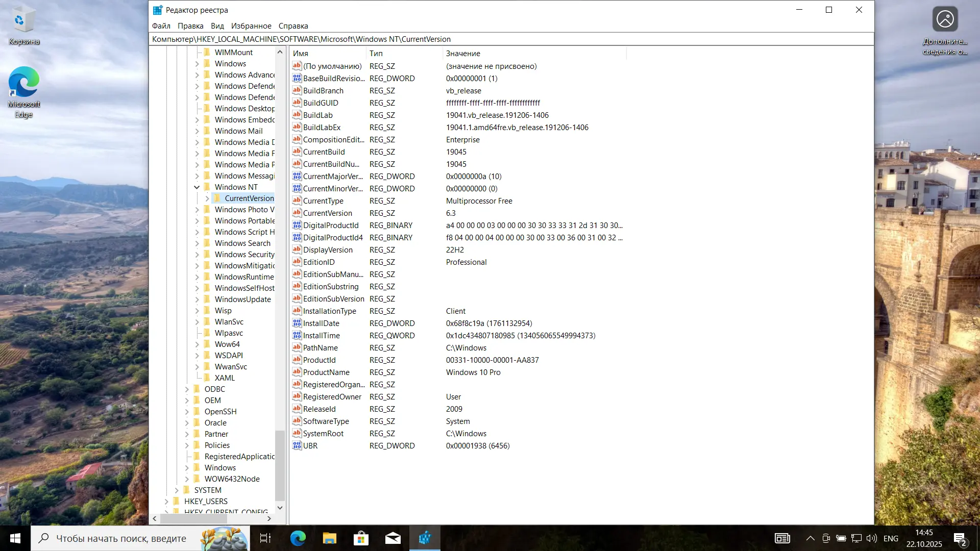Open Microsoft Store from the taskbar
980x551 pixels.
pos(361,538)
